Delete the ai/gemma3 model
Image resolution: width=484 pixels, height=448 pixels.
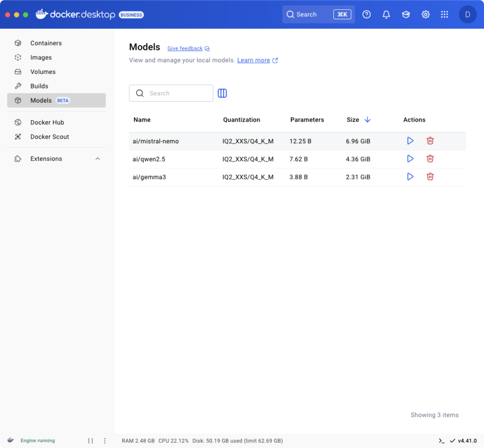coord(430,176)
